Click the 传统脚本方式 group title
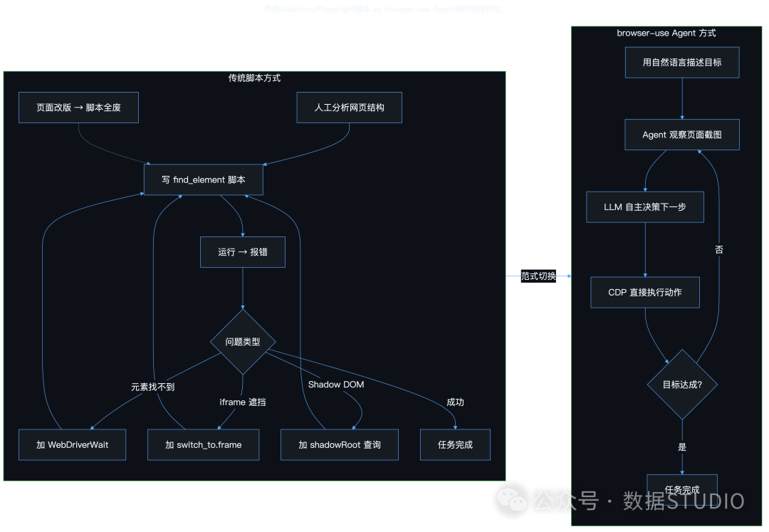769x532 pixels. click(x=254, y=78)
